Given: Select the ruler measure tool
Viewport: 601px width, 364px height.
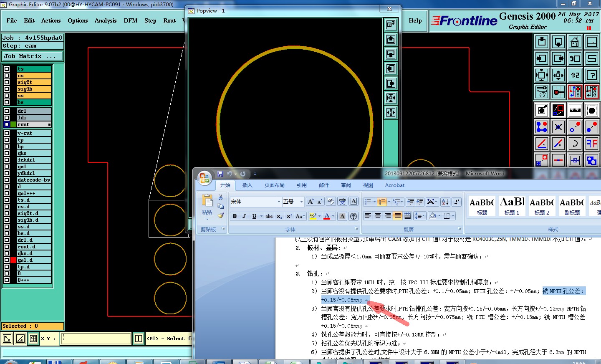Looking at the screenshot, I should (x=575, y=110).
